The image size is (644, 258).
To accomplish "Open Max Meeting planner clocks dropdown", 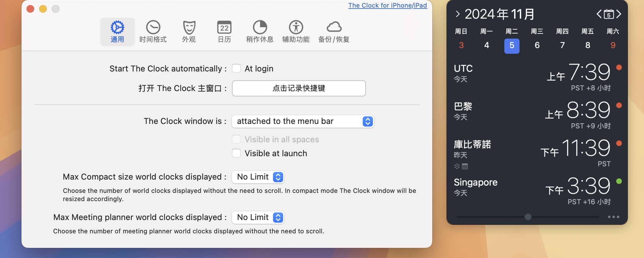I will pos(258,218).
